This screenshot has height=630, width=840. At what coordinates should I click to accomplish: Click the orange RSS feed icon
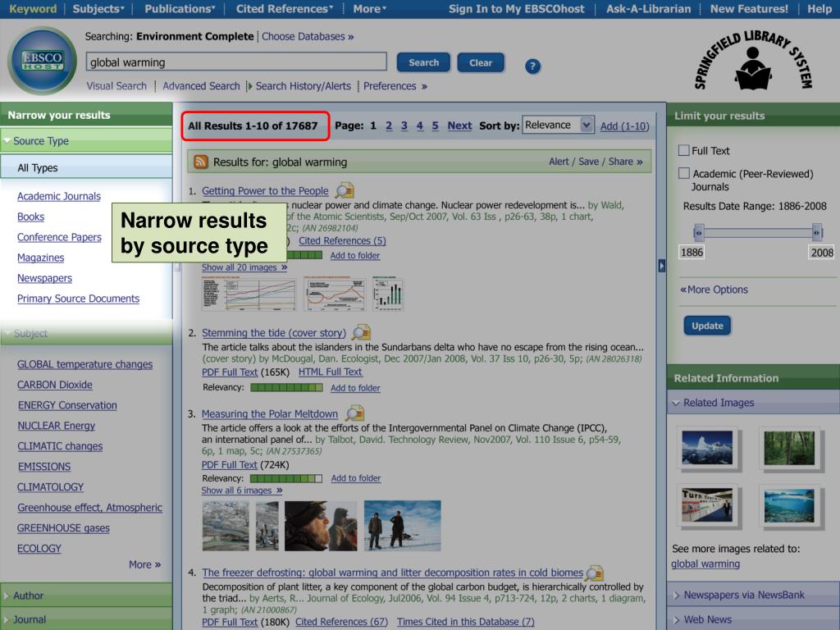[201, 162]
